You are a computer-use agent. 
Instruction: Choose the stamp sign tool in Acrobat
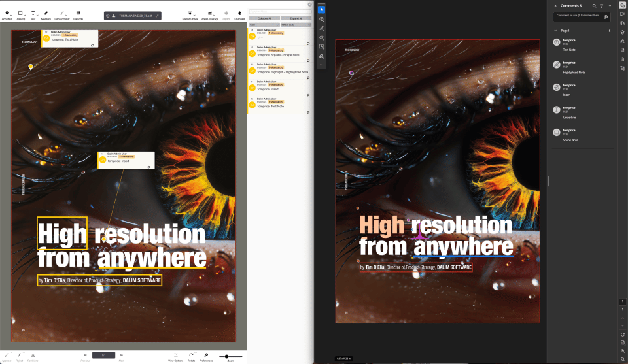point(321,56)
